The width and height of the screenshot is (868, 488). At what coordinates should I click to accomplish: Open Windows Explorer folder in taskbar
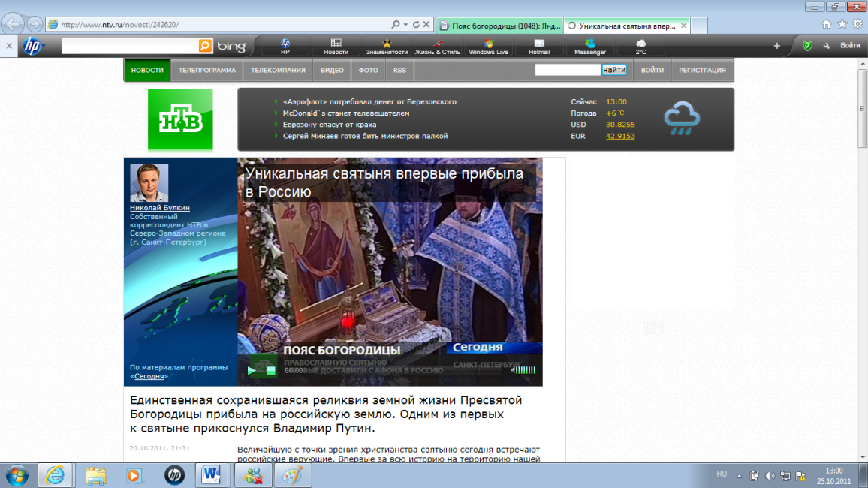click(95, 476)
